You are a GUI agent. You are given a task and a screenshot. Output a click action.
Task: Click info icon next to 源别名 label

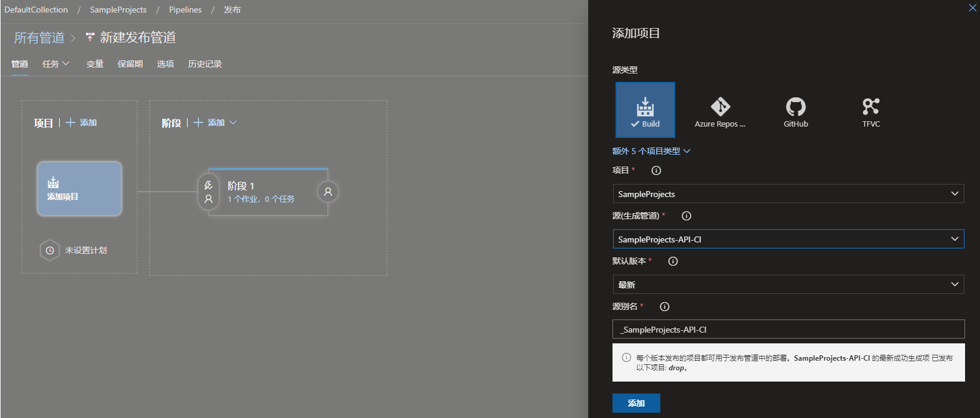664,306
